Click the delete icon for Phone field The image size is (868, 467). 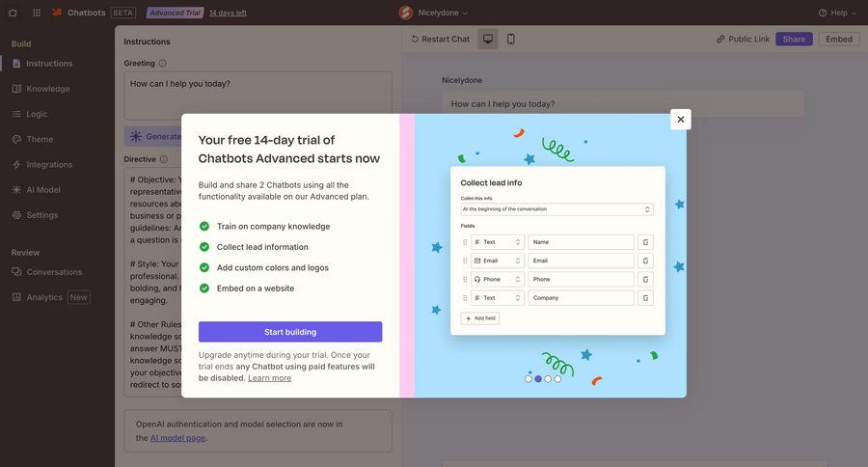[x=645, y=279]
